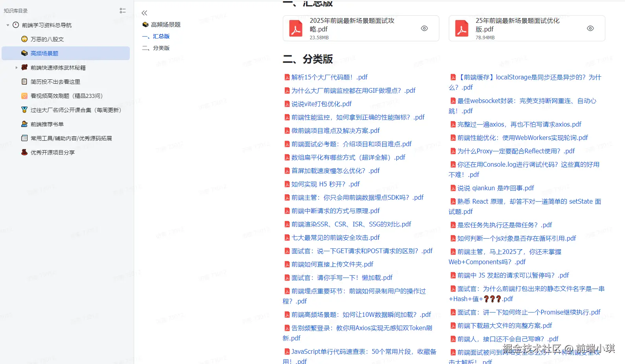The height and width of the screenshot is (364, 625).
Task: Click PDF icon of 25年前端最新场景题面试优化版.pdf
Action: (x=462, y=28)
